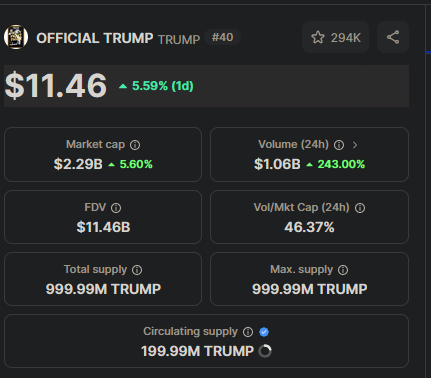431x378 pixels.
Task: Click the OFFICIAL TRUMP coin name
Action: coord(95,38)
